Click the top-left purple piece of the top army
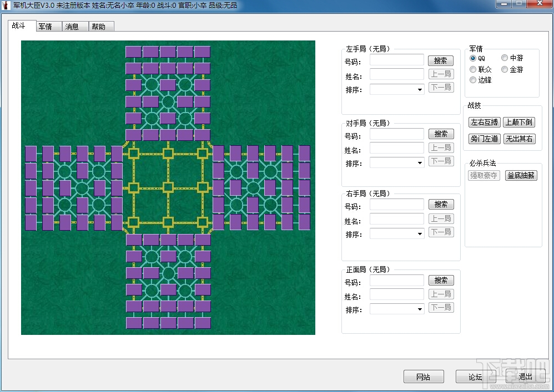The height and width of the screenshot is (392, 554). [x=134, y=52]
